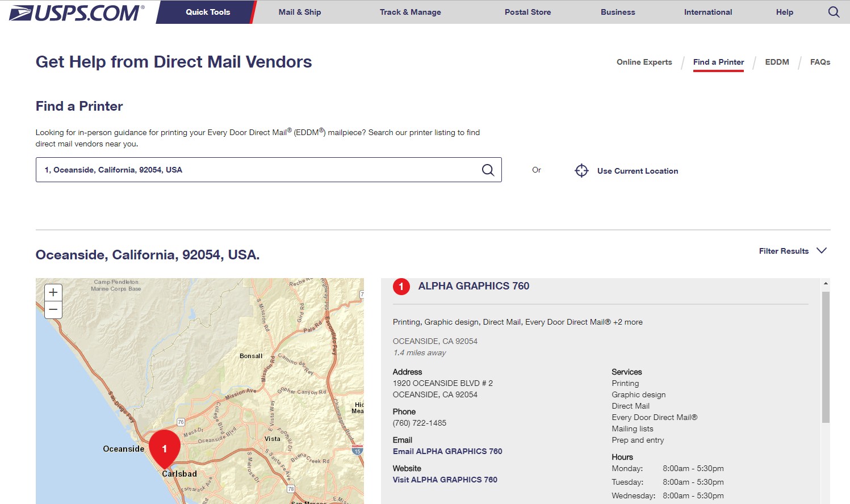The image size is (850, 504).
Task: Click the +2 more services text
Action: click(628, 322)
